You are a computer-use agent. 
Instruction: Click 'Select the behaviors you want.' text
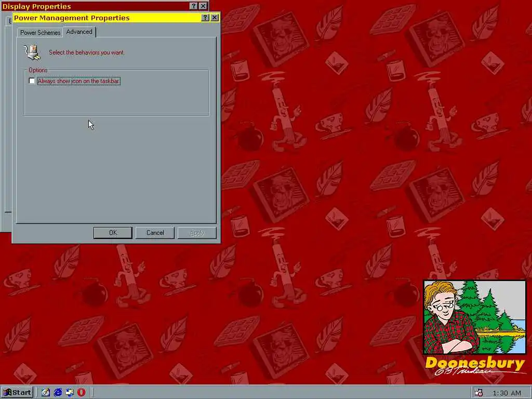(87, 52)
